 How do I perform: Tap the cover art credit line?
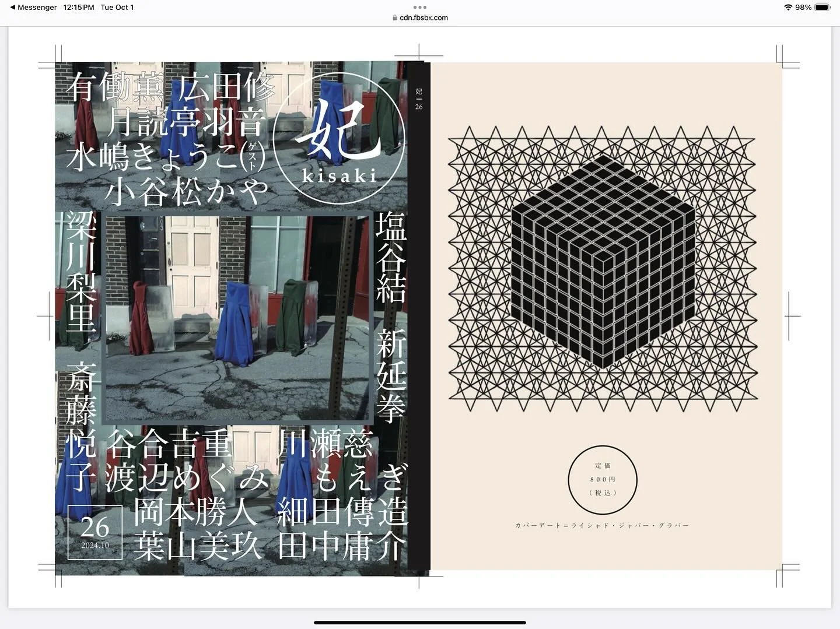coord(602,525)
